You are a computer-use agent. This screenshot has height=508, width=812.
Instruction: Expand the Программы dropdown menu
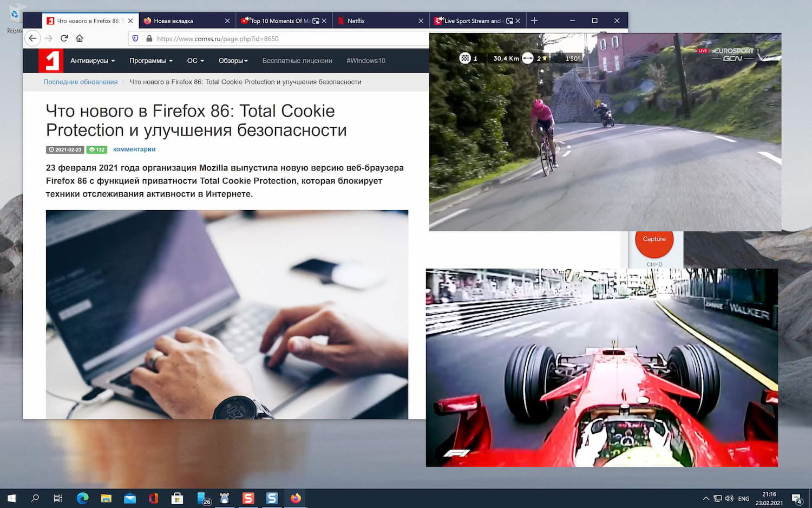151,61
